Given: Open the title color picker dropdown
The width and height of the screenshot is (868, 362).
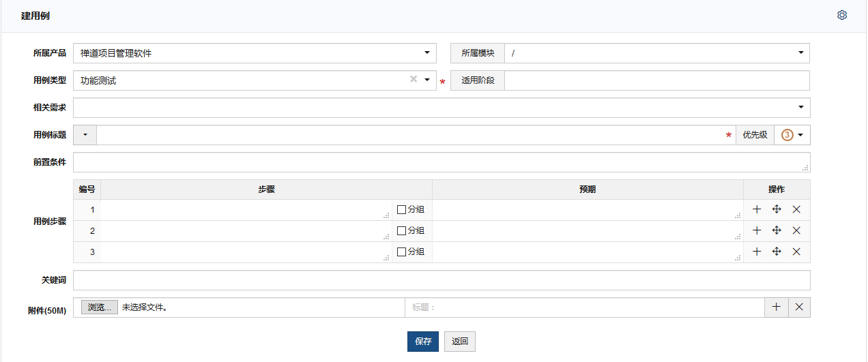Looking at the screenshot, I should (x=85, y=135).
